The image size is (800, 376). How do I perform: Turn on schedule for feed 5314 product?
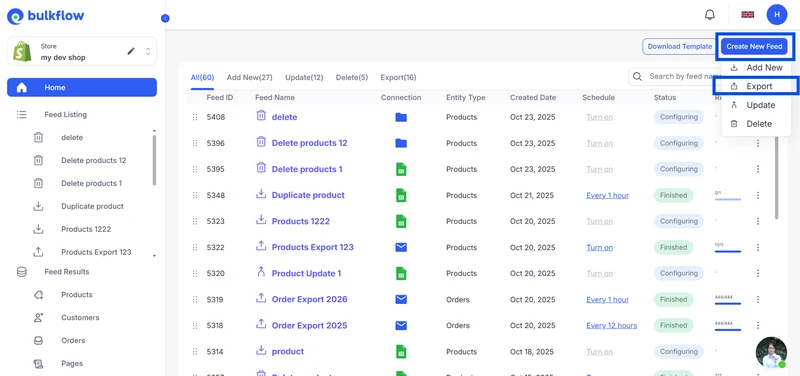point(599,352)
